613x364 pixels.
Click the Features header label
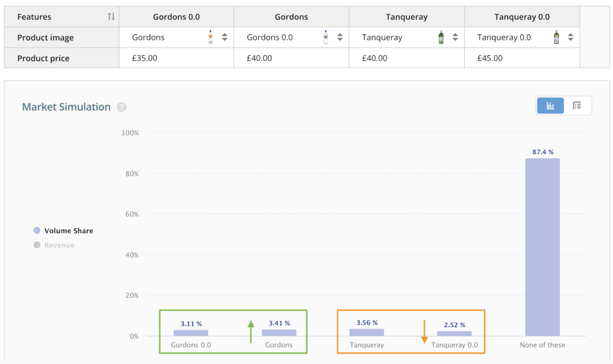click(x=34, y=17)
